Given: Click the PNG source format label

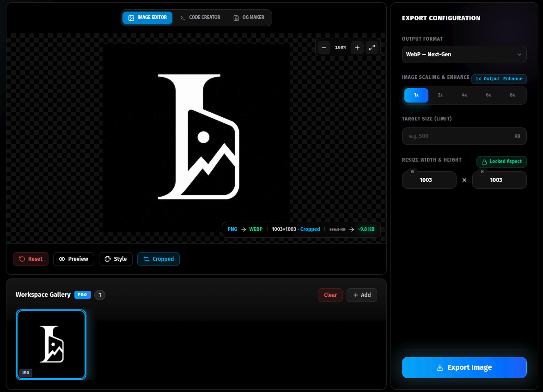Looking at the screenshot, I should (232, 229).
